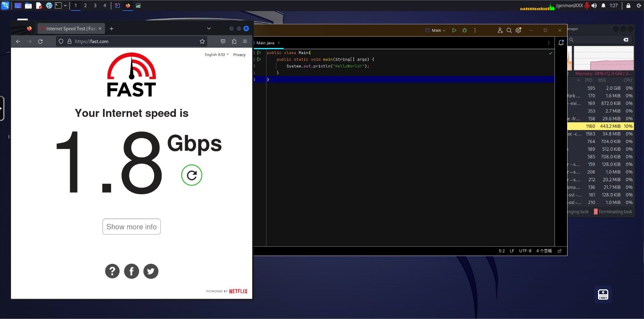This screenshot has width=644, height=319.
Task: Click task manager sort arrow before PID column
Action: pos(579,80)
